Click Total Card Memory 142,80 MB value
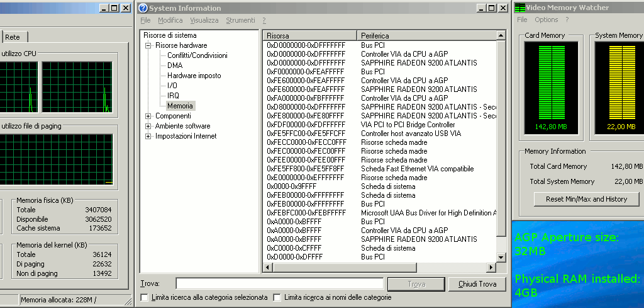Viewport: 644px width, 308px height. (627, 166)
